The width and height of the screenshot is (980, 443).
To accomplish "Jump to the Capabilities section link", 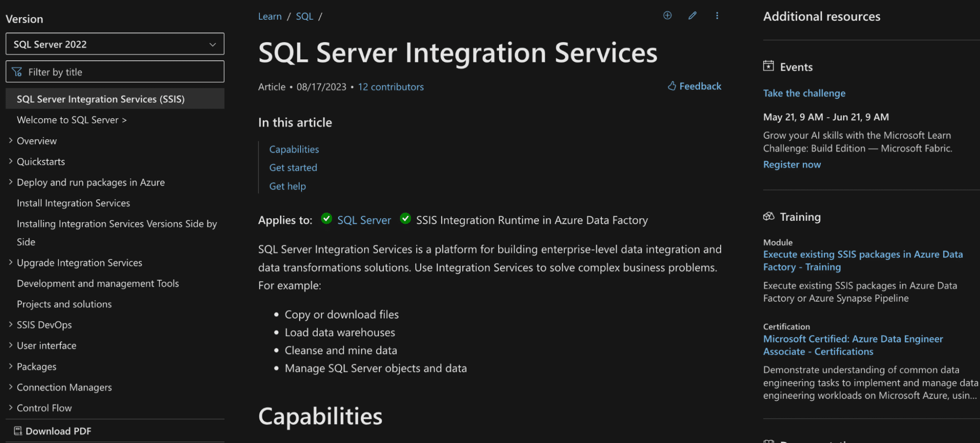I will 294,149.
